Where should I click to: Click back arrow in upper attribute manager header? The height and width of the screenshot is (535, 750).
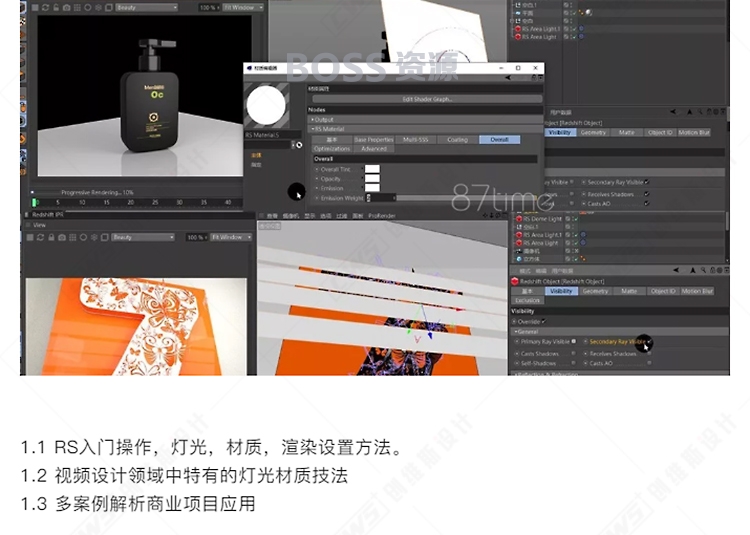[673, 112]
